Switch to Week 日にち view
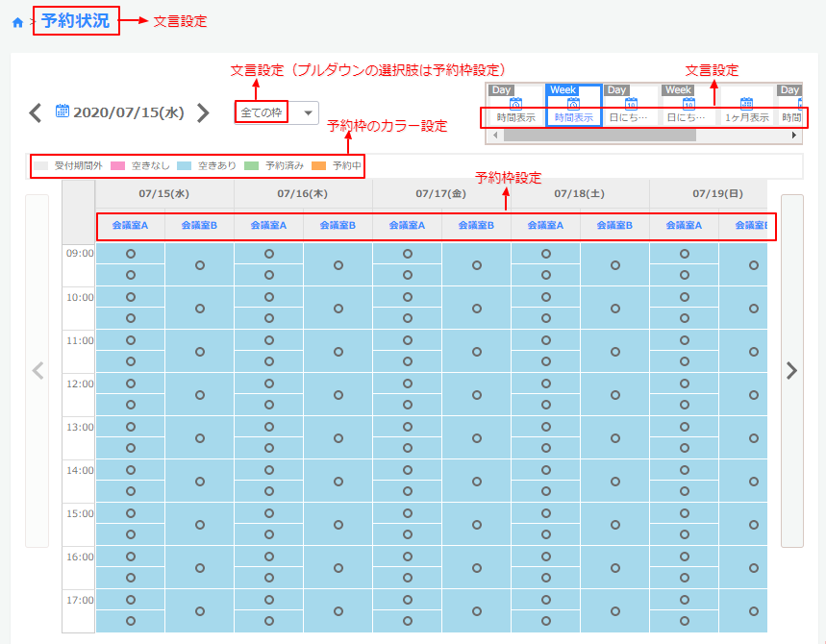Image resolution: width=826 pixels, height=644 pixels. point(688,106)
